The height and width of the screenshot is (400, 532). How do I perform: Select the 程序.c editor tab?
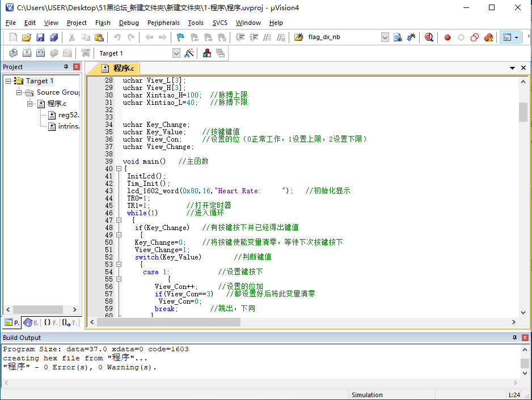tap(119, 69)
